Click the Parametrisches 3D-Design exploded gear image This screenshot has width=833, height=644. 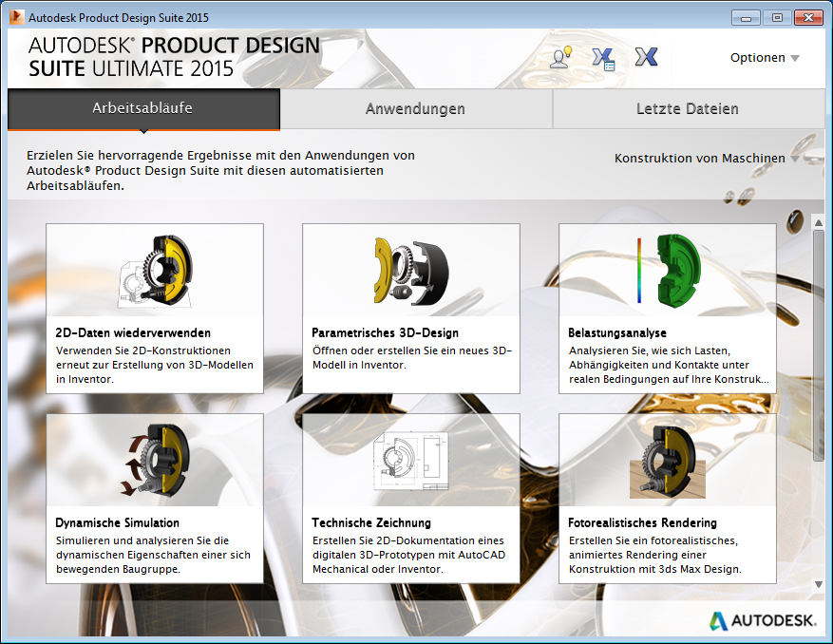(x=411, y=271)
